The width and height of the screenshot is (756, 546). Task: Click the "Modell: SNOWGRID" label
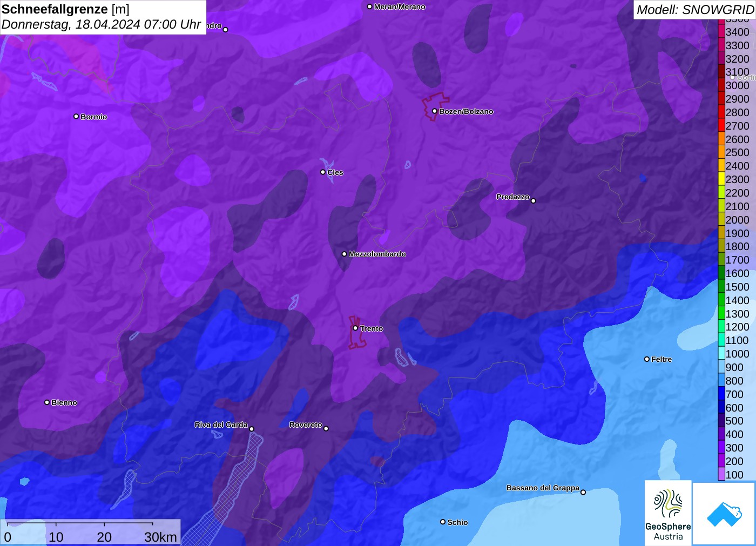tap(695, 10)
